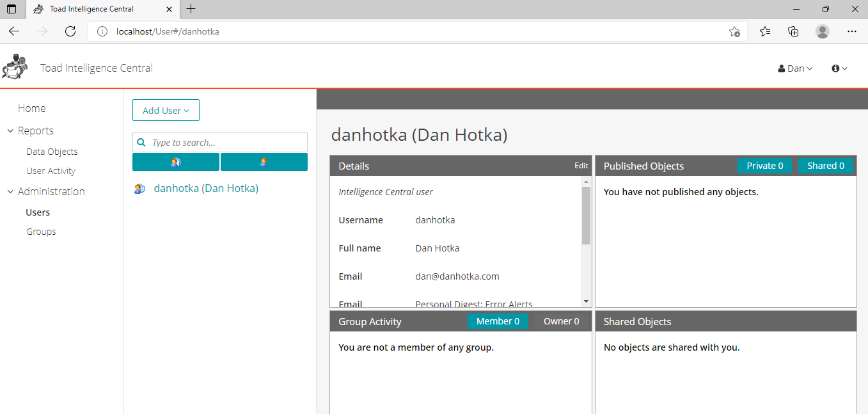
Task: Go to Home in the sidebar
Action: (x=32, y=108)
